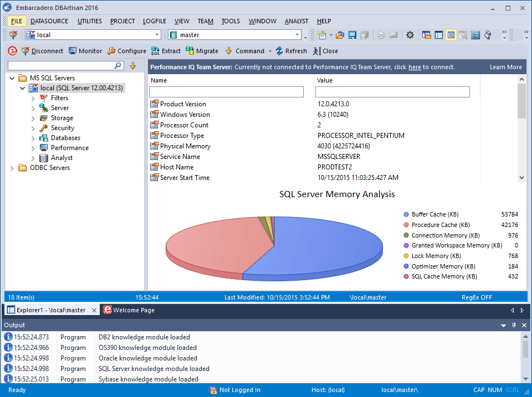Open the FILE menu

[x=16, y=21]
